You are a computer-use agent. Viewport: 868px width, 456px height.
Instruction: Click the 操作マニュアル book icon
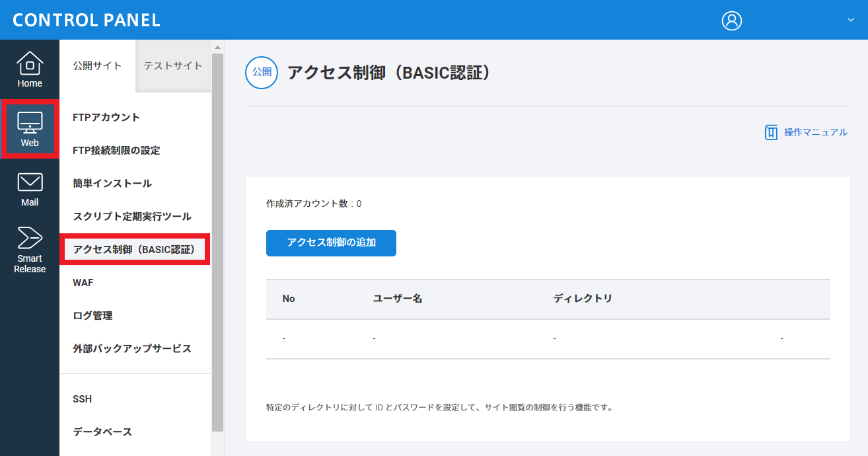click(x=771, y=132)
